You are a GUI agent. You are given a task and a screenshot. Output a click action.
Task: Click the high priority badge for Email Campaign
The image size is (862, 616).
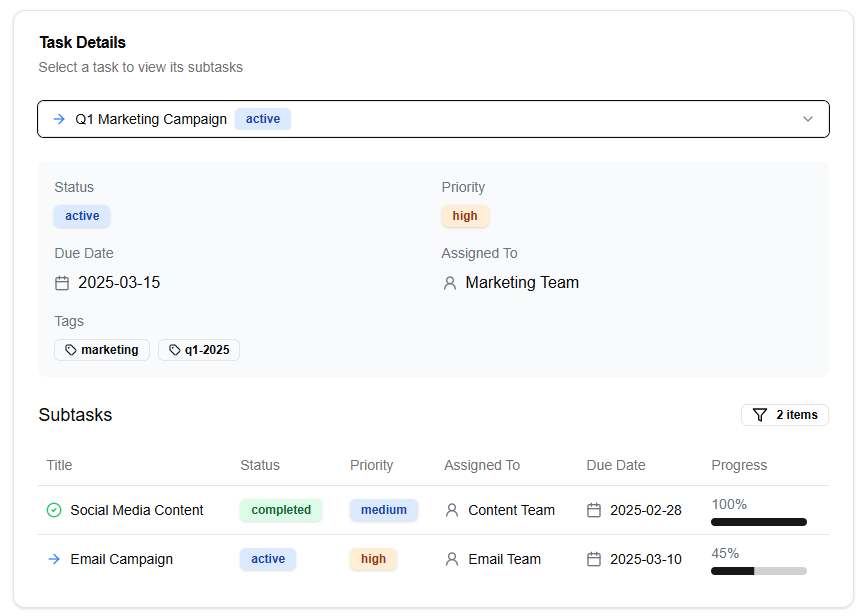click(x=373, y=558)
